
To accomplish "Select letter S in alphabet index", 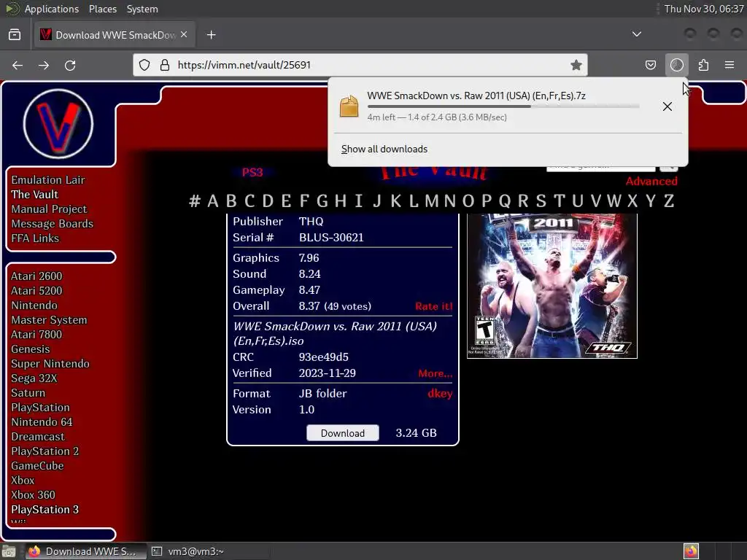I will click(541, 201).
